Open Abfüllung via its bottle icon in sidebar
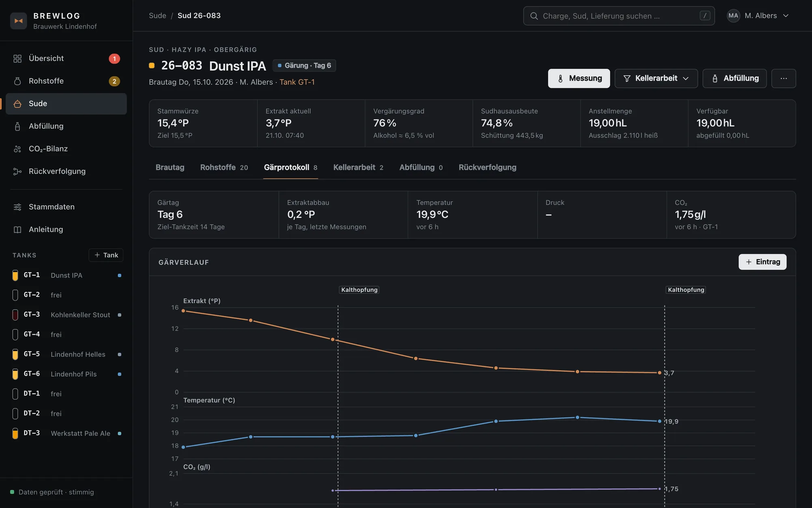This screenshot has width=812, height=508. [x=17, y=126]
